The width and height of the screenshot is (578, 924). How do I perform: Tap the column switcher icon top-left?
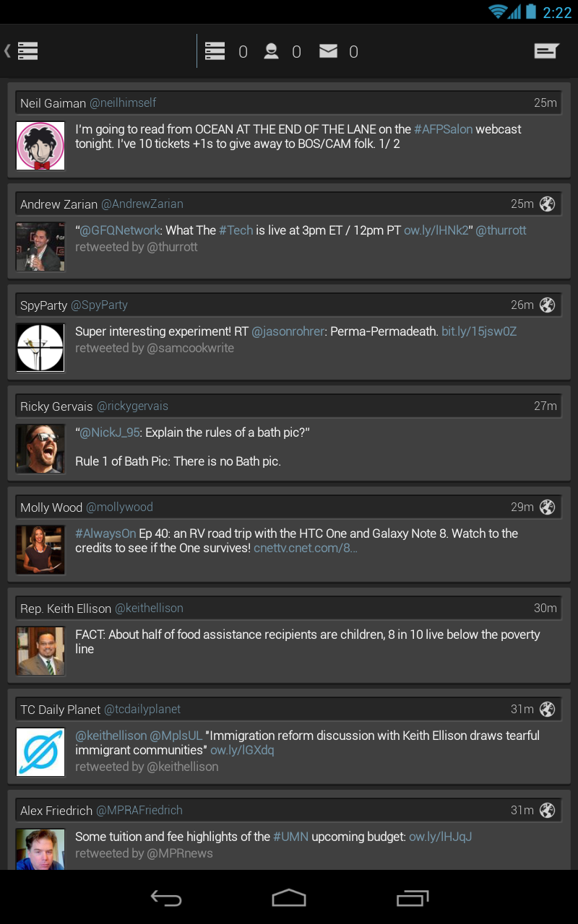point(27,51)
